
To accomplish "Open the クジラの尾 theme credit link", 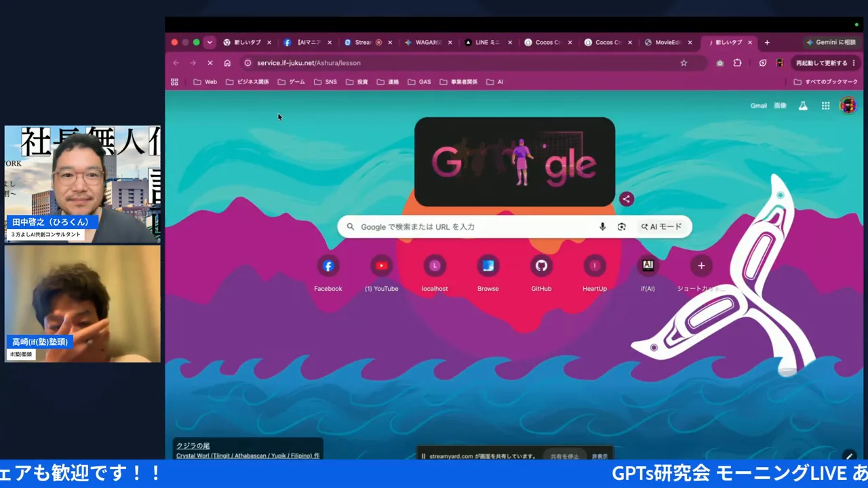I will click(x=193, y=446).
